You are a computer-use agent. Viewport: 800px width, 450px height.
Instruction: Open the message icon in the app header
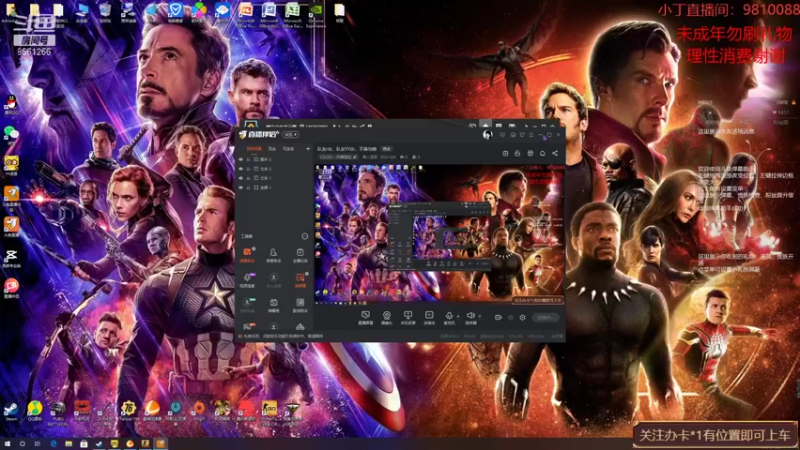click(x=503, y=135)
